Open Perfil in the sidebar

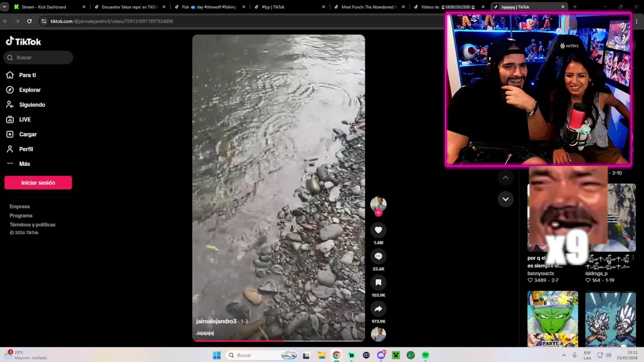tap(26, 149)
